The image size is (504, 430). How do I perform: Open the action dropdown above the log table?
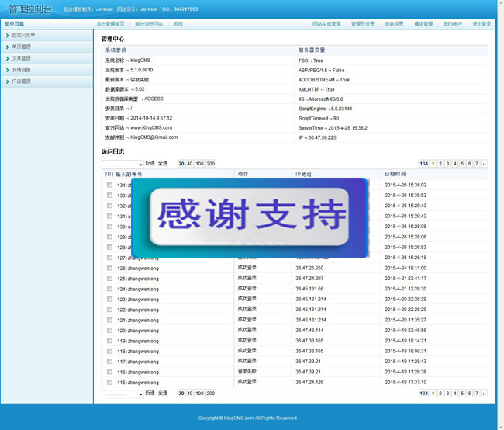click(123, 164)
